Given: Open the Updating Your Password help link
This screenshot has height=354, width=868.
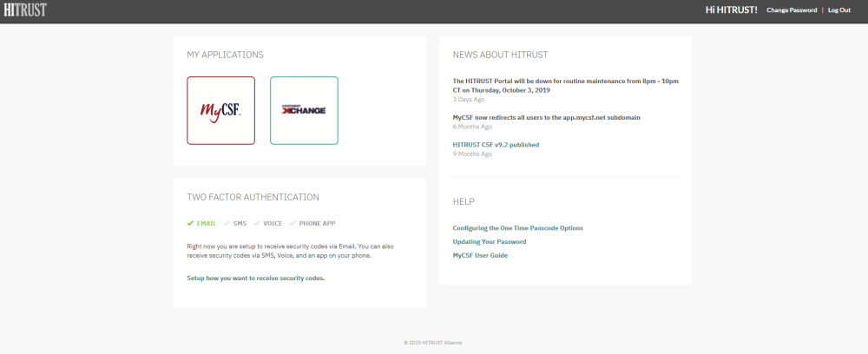Looking at the screenshot, I should (490, 242).
